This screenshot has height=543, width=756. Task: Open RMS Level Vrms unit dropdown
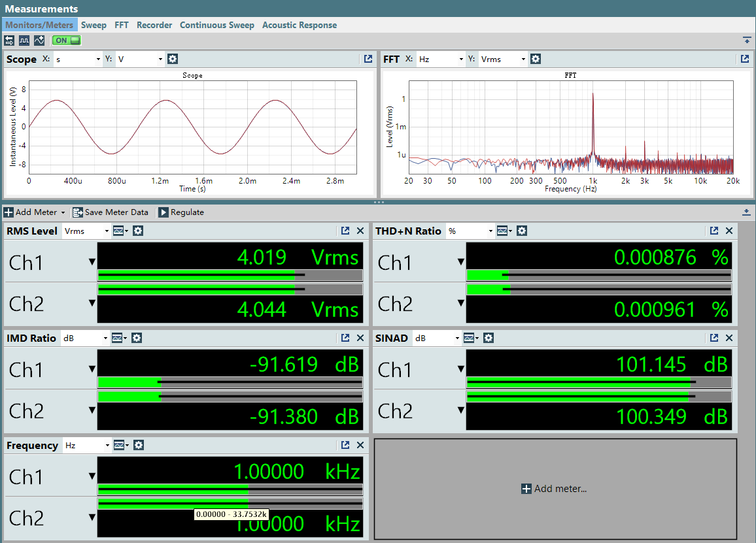tap(87, 231)
